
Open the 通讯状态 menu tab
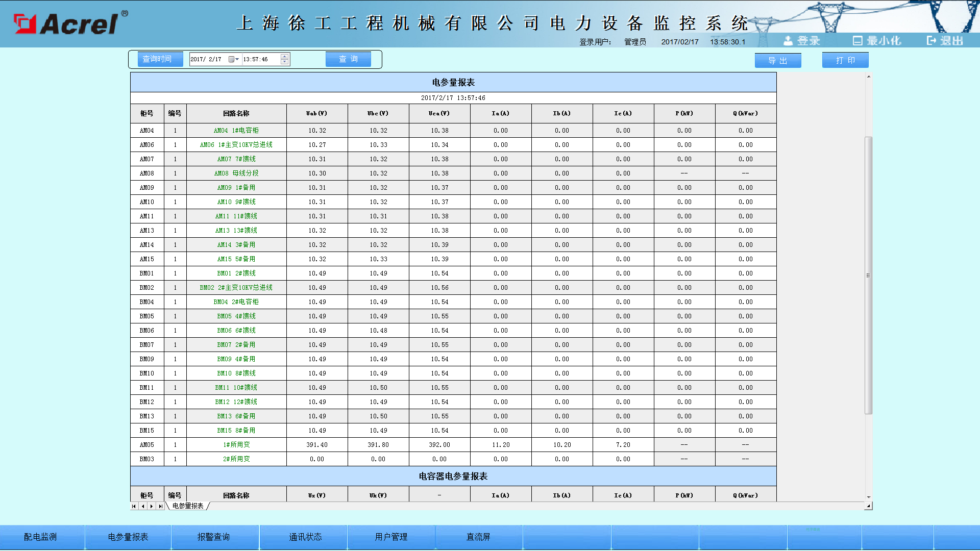[x=305, y=537]
